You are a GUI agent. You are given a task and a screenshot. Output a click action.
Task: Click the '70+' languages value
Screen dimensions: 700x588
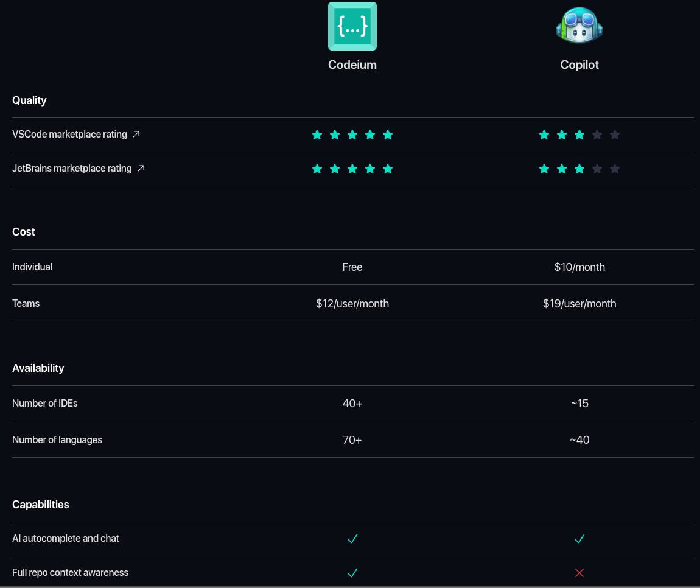click(x=352, y=440)
